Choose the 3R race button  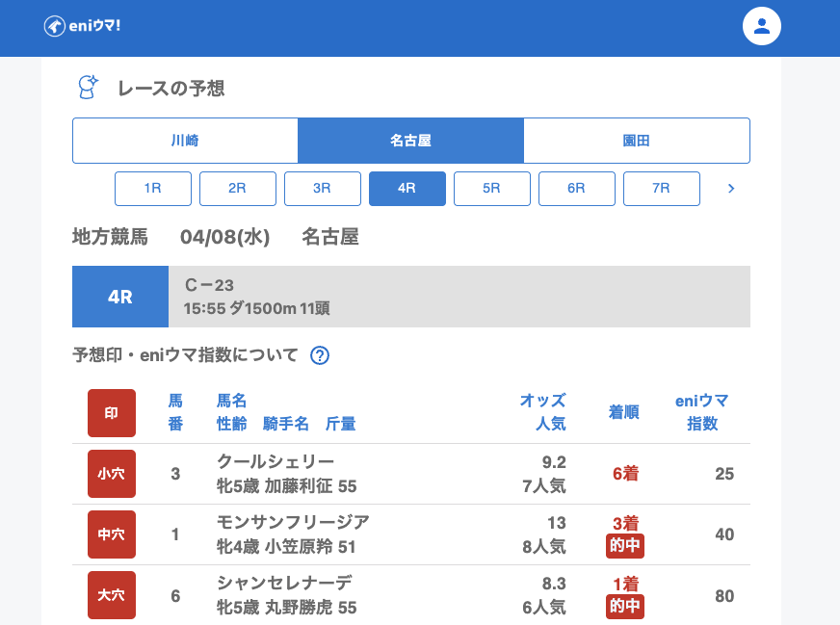(x=323, y=189)
